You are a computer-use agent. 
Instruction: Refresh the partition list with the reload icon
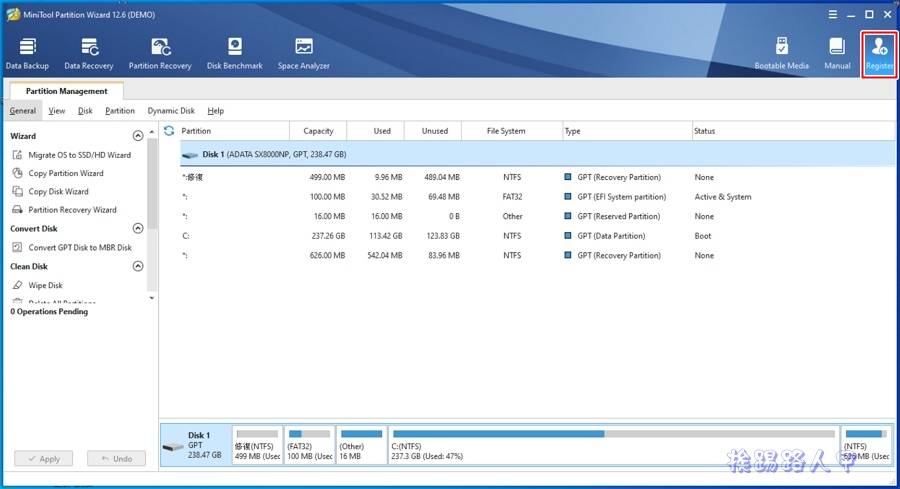pyautogui.click(x=169, y=131)
